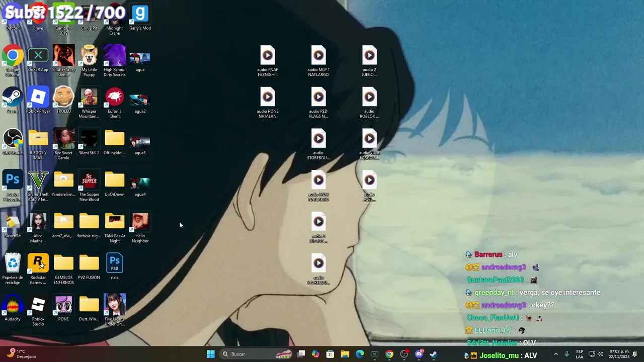
Task: Open ESP LAA language switcher
Action: pyautogui.click(x=580, y=354)
